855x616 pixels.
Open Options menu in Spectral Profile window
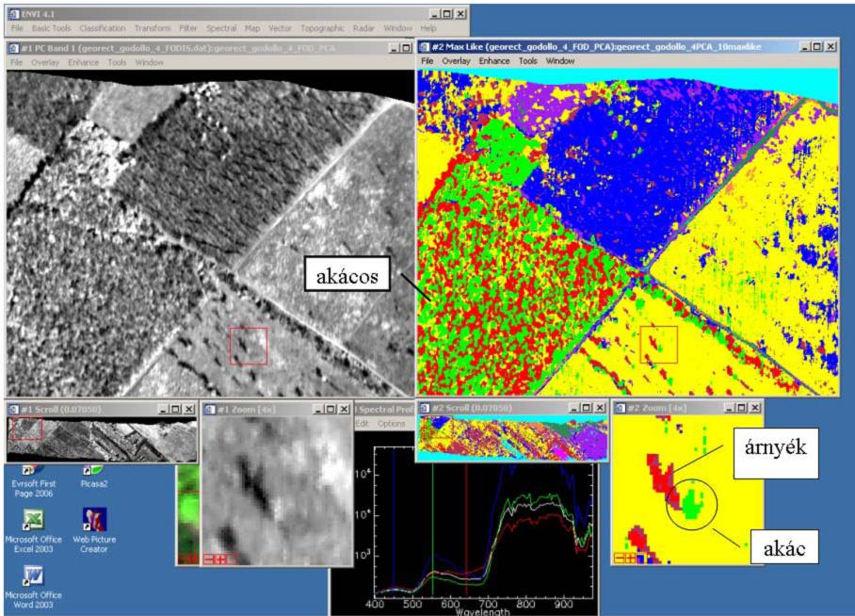391,424
